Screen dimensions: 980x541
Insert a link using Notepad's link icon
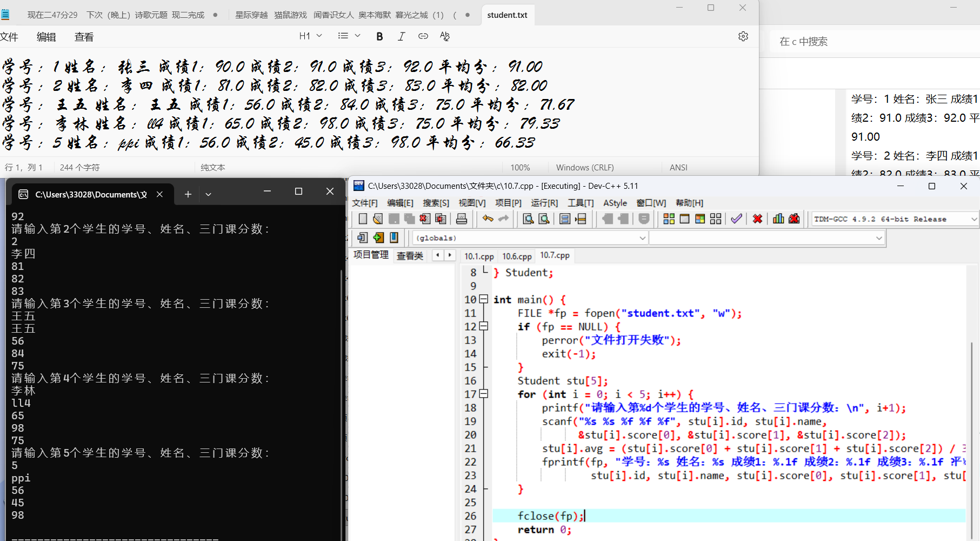[423, 36]
